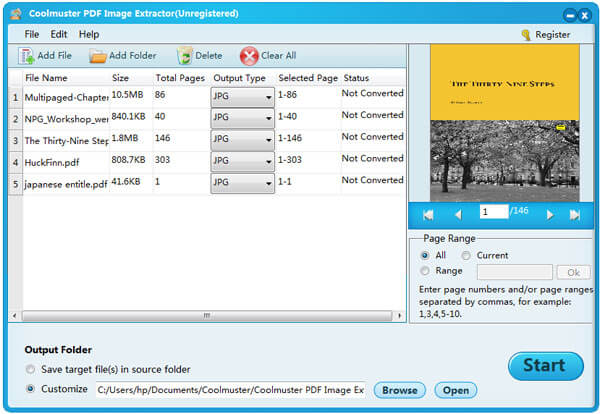Click the Start button
600x414 pixels.
[x=544, y=366]
